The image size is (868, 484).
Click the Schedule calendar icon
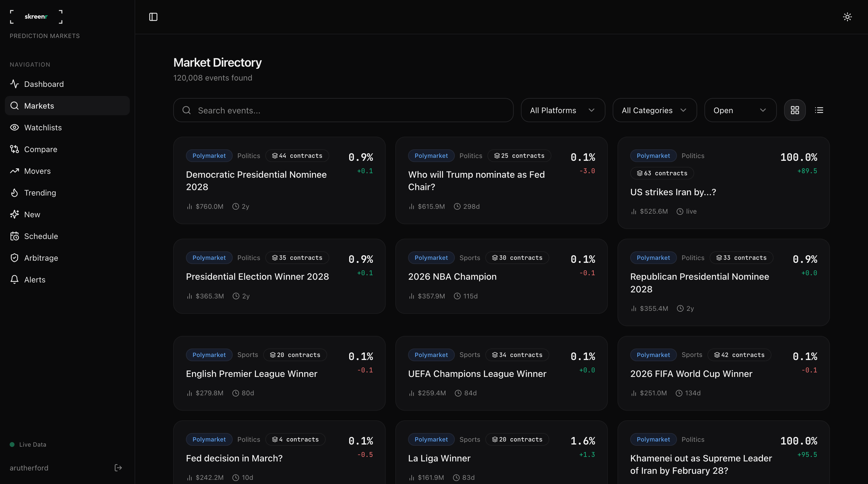click(x=14, y=236)
